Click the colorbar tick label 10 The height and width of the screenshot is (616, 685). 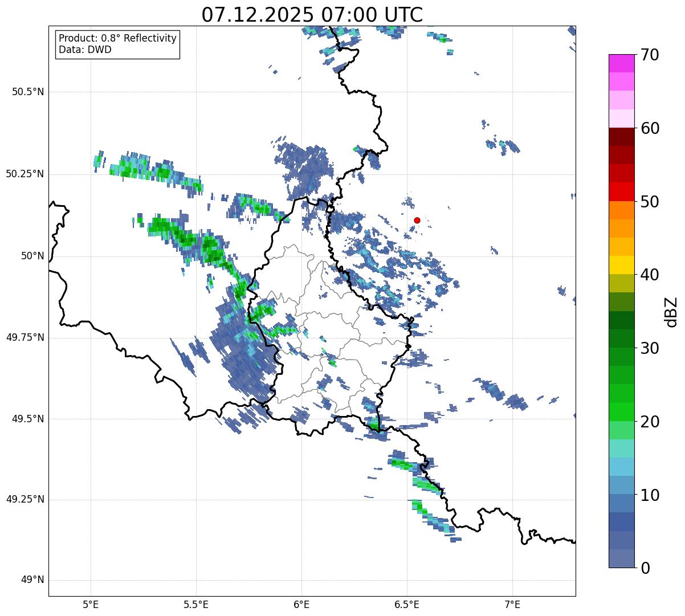pyautogui.click(x=650, y=495)
